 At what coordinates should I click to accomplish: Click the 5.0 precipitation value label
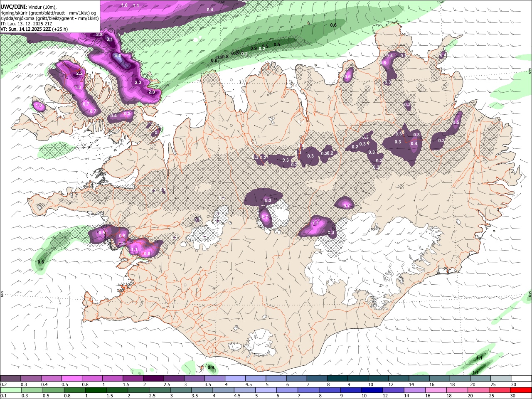(118, 55)
